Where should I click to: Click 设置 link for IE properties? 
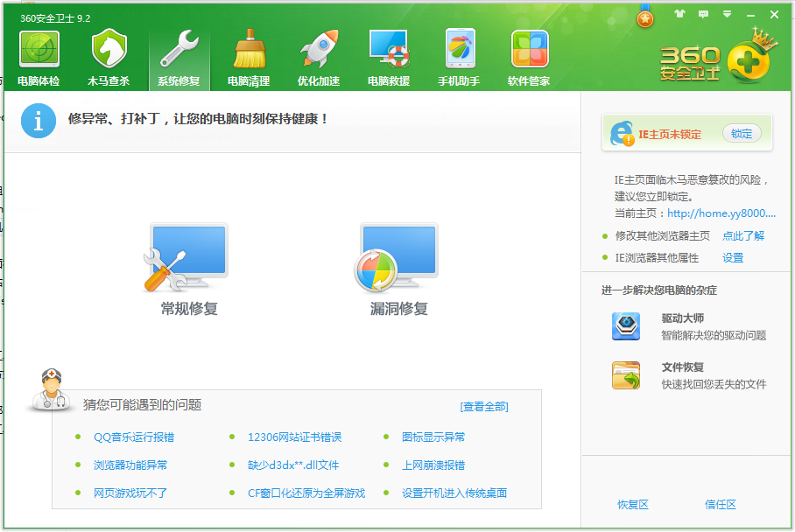point(733,258)
